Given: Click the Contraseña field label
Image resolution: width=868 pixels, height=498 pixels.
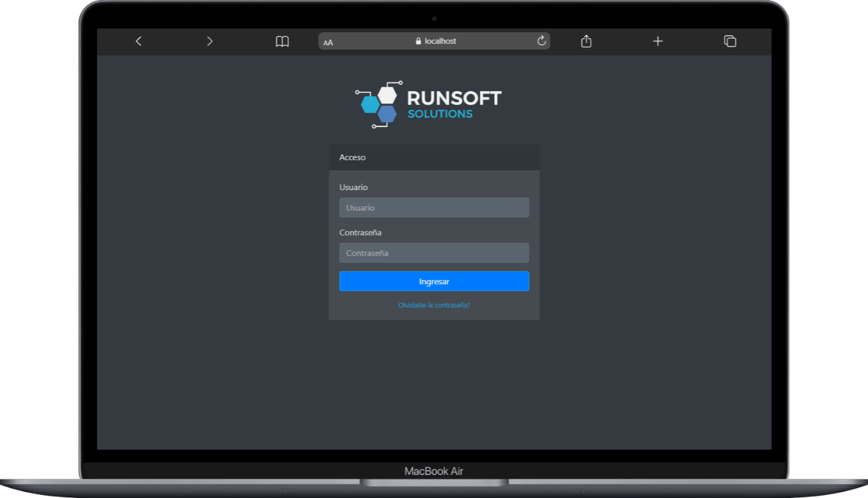Looking at the screenshot, I should coord(360,232).
